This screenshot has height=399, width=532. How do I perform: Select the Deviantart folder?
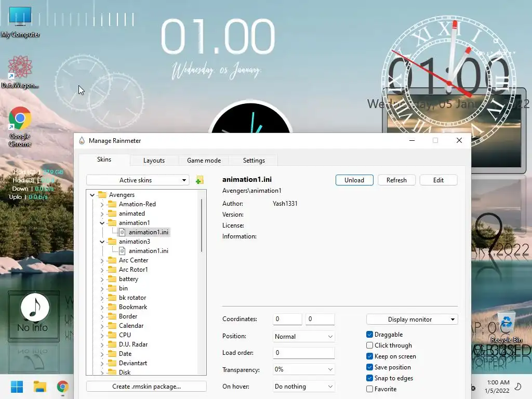coord(132,363)
